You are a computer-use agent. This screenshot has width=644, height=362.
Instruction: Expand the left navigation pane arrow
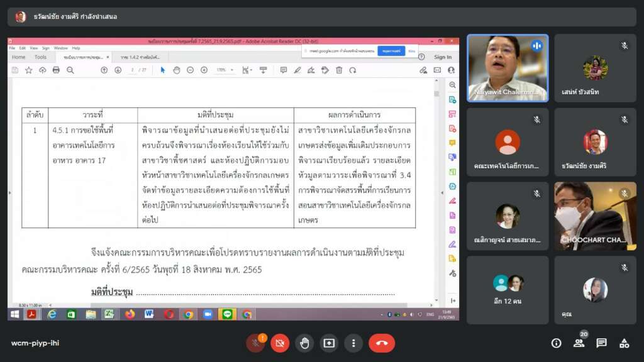tap(10, 192)
